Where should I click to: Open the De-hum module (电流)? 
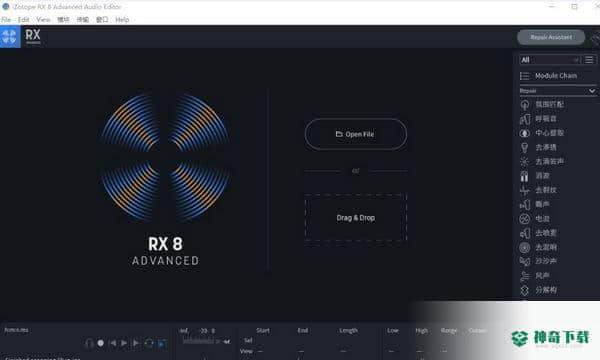(535, 218)
